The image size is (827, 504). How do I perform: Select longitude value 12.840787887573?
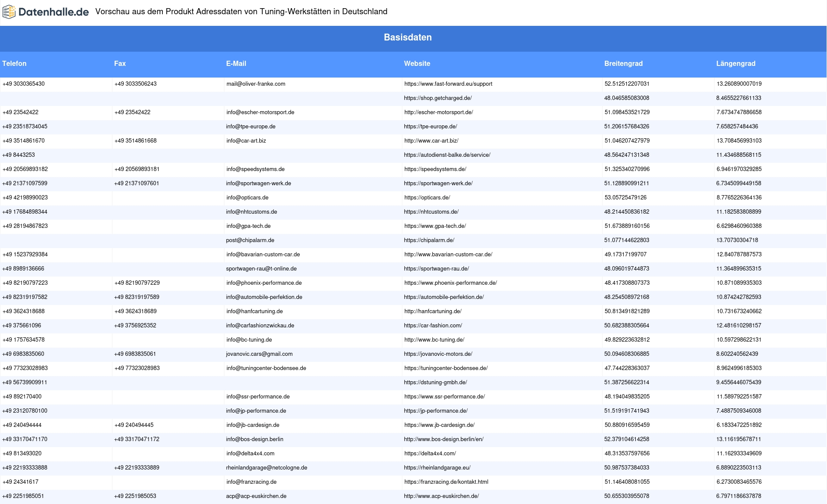click(739, 255)
